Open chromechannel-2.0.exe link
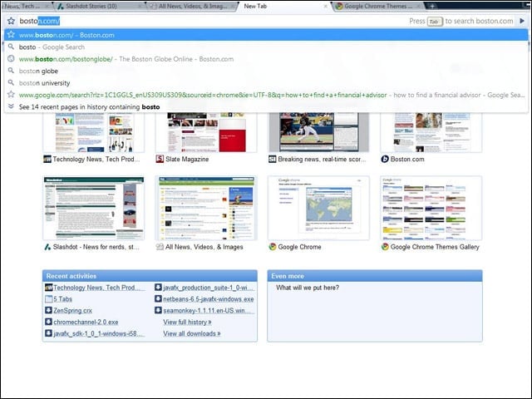The width and height of the screenshot is (532, 399). click(86, 322)
